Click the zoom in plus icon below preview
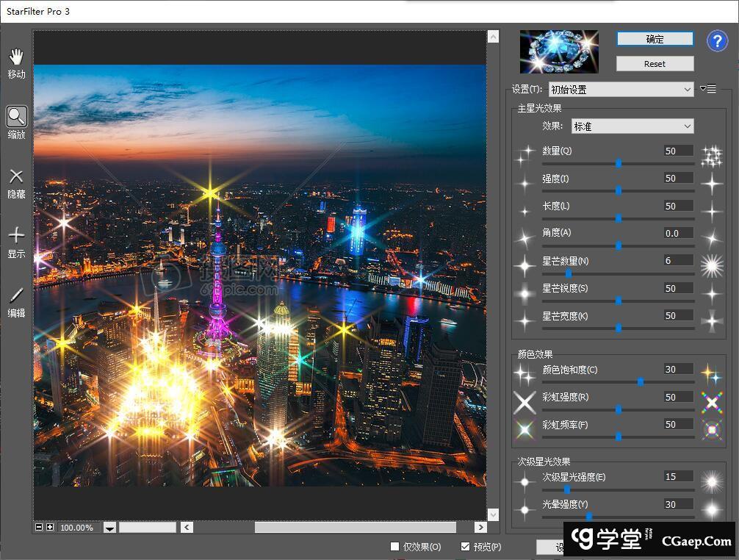The height and width of the screenshot is (560, 739). pyautogui.click(x=50, y=527)
